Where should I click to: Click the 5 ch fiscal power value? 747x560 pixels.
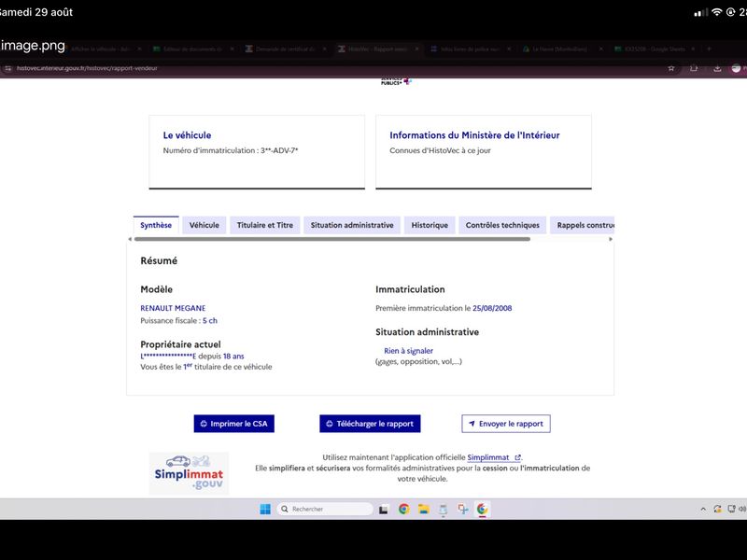pos(209,320)
